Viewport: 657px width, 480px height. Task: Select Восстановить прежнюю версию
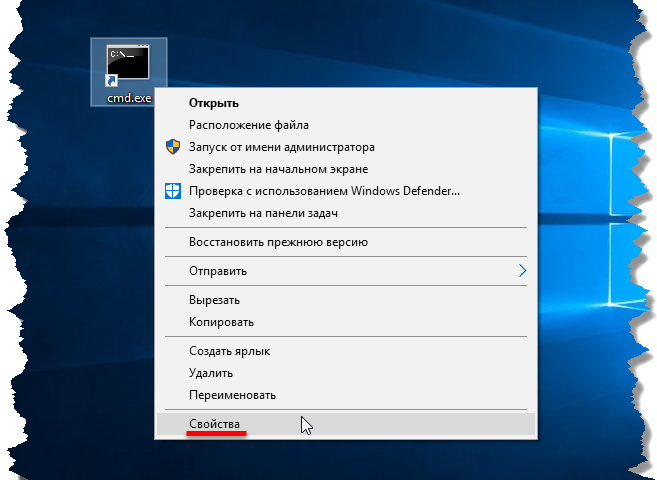click(x=346, y=242)
